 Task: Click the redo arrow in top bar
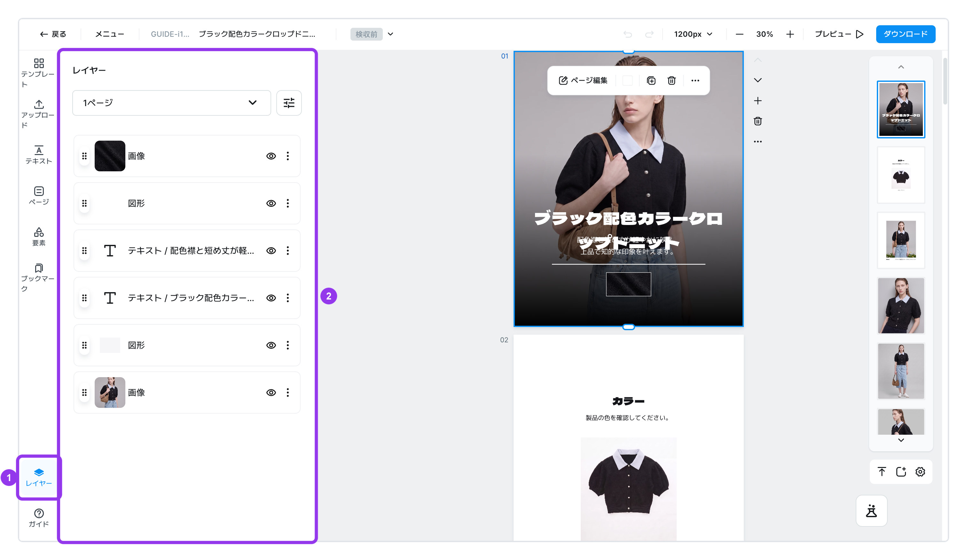(x=649, y=34)
